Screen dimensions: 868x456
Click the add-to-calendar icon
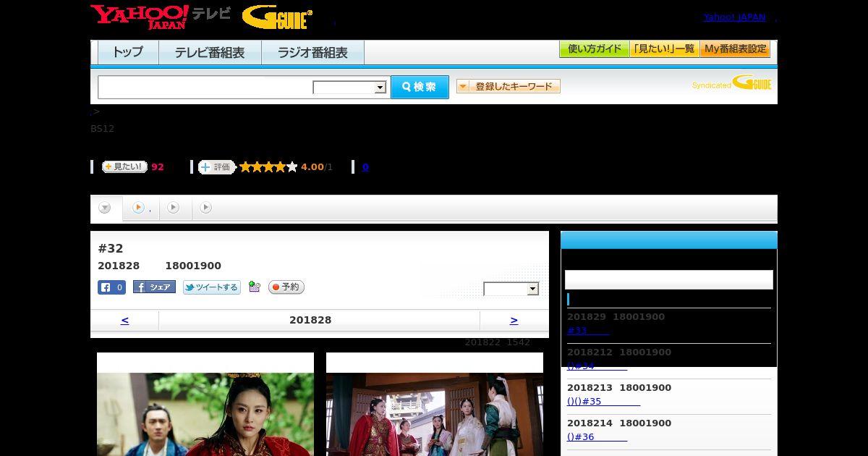pyautogui.click(x=254, y=287)
